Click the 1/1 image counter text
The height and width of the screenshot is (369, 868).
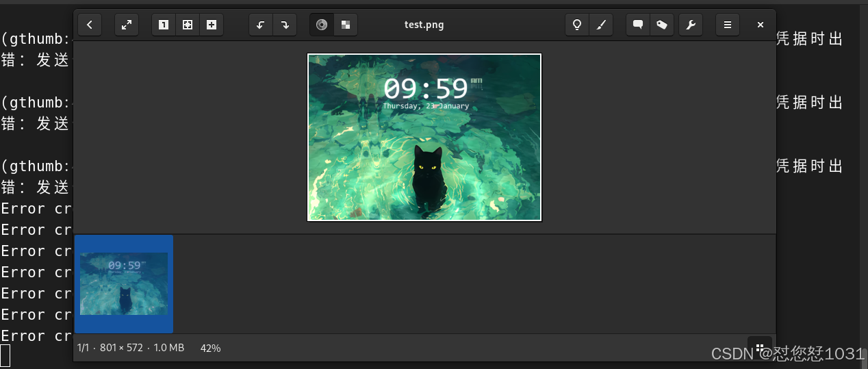click(84, 348)
